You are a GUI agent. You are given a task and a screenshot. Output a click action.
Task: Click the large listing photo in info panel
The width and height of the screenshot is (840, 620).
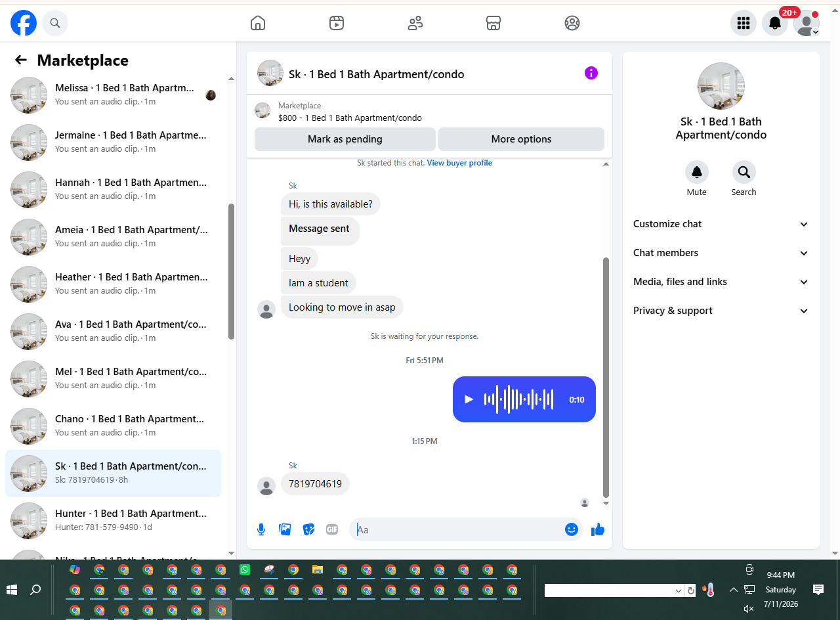[721, 86]
